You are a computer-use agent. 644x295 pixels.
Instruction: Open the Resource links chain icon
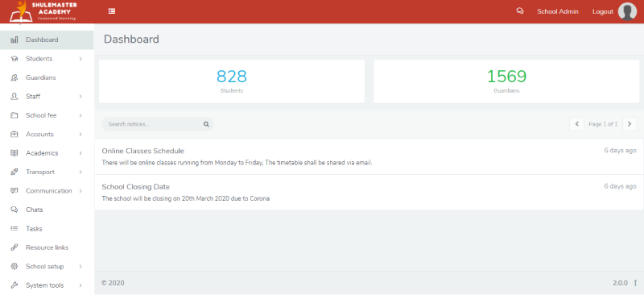pos(14,247)
